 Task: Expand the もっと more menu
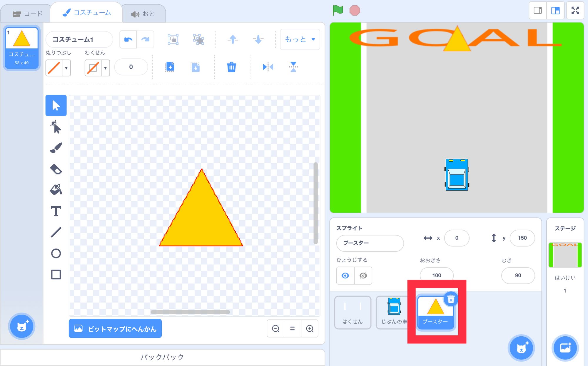[300, 39]
